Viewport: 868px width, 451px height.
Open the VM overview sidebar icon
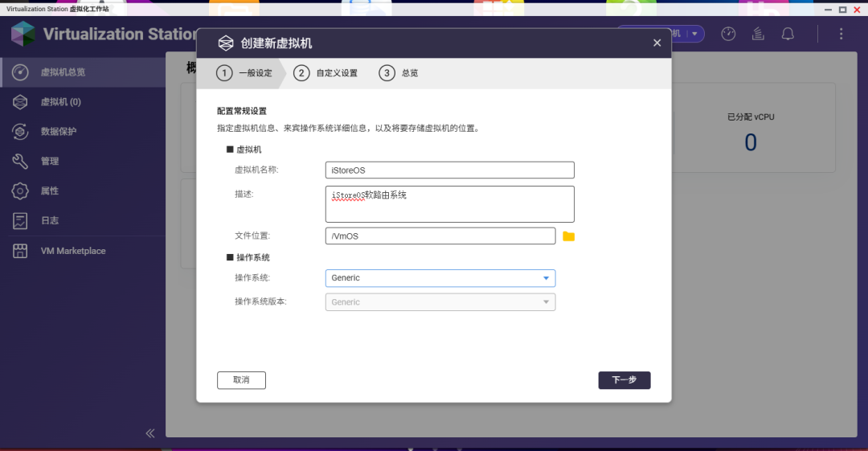20,72
